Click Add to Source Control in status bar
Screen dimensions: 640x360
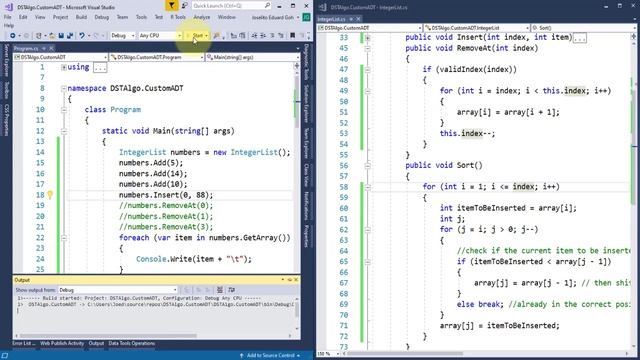coord(270,356)
